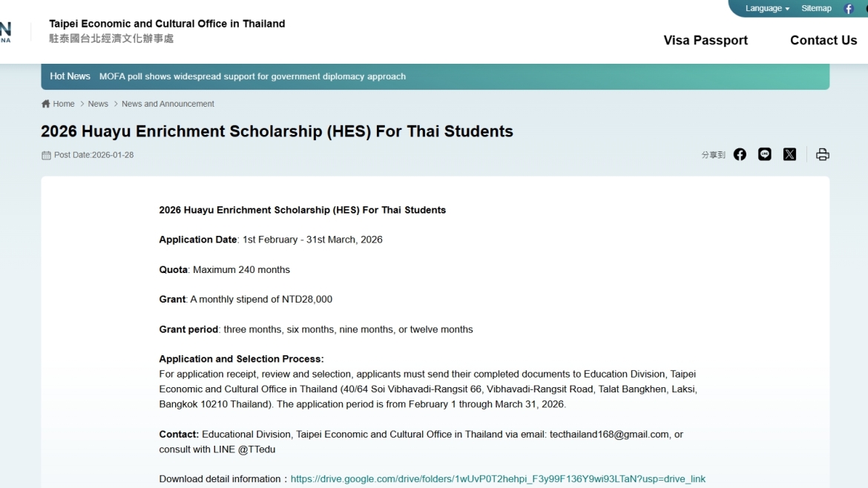This screenshot has height=488, width=868.
Task: Share the article on Facebook
Action: click(740, 154)
